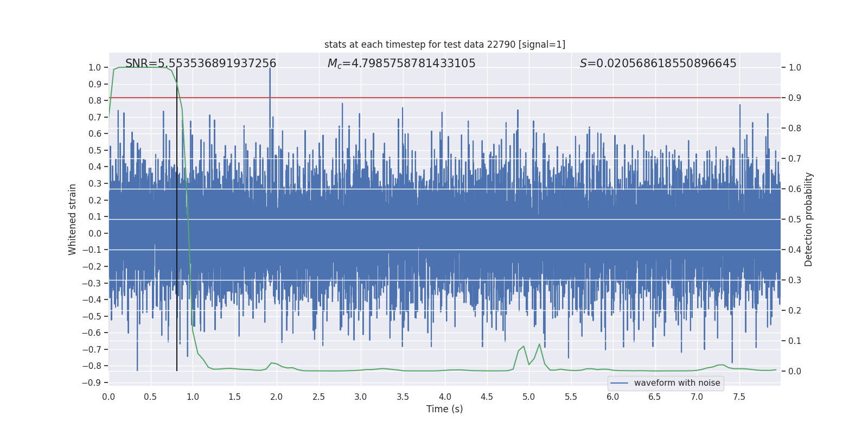The height and width of the screenshot is (434, 868).
Task: Click the 2.5 tick on the time axis
Action: click(x=318, y=397)
